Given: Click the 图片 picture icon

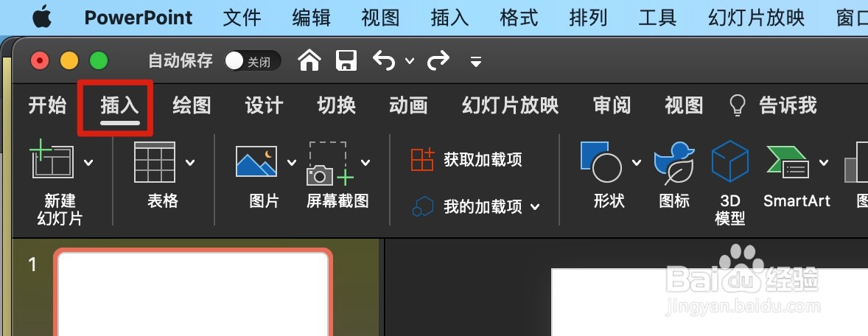Looking at the screenshot, I should tap(256, 161).
